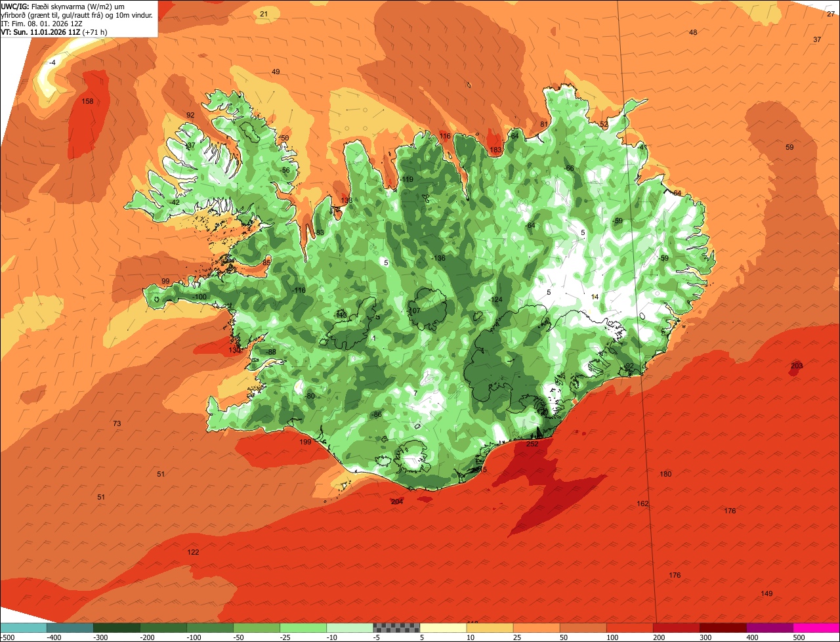Click the 27 value in the top-right corner

tap(831, 14)
